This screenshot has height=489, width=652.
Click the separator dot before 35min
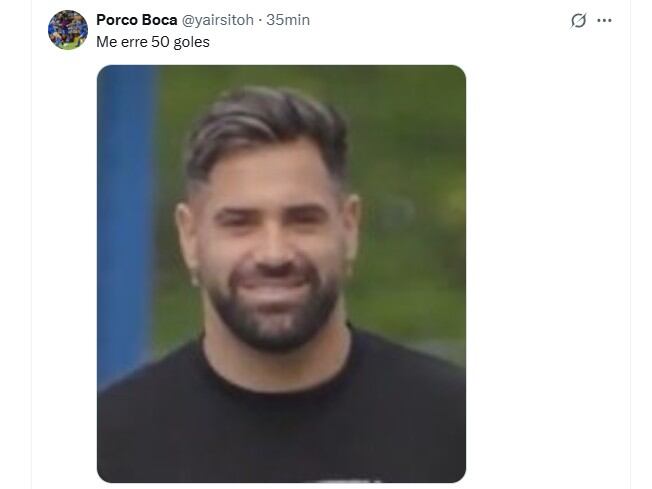pos(260,20)
